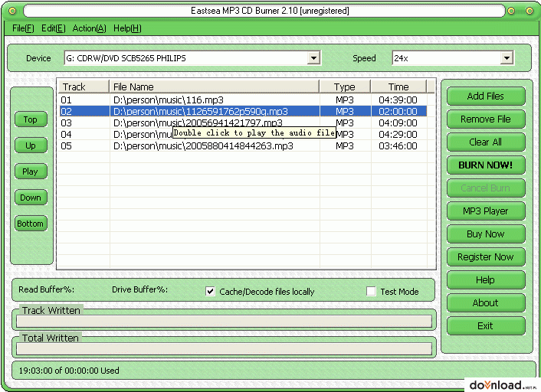
Task: Click the 19:03:00 Used status text
Action: [x=69, y=371]
